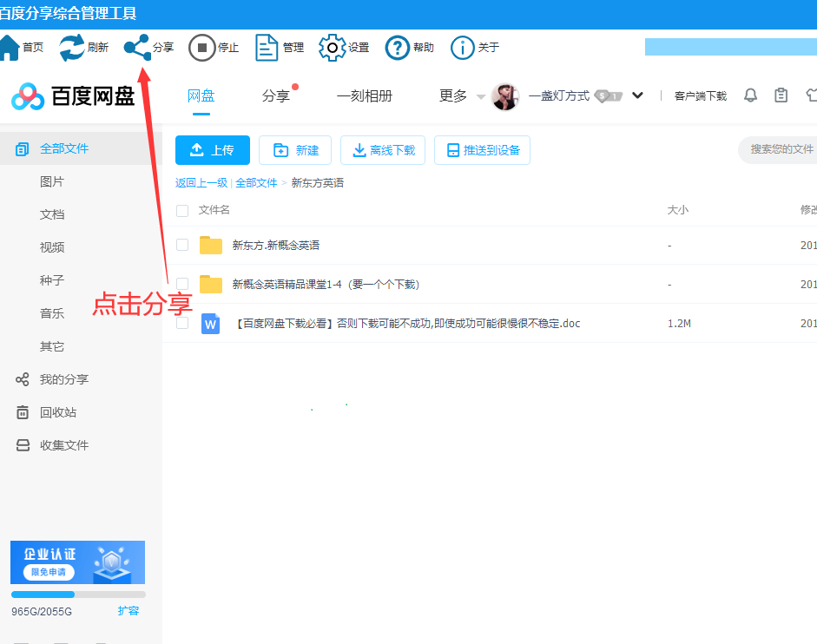The height and width of the screenshot is (644, 817).
Task: Tick checkbox for 新概念英语精品课堂1-4 folder
Action: click(182, 284)
